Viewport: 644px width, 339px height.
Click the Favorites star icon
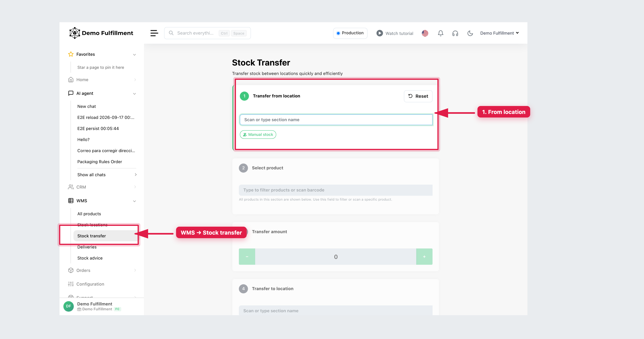click(71, 54)
